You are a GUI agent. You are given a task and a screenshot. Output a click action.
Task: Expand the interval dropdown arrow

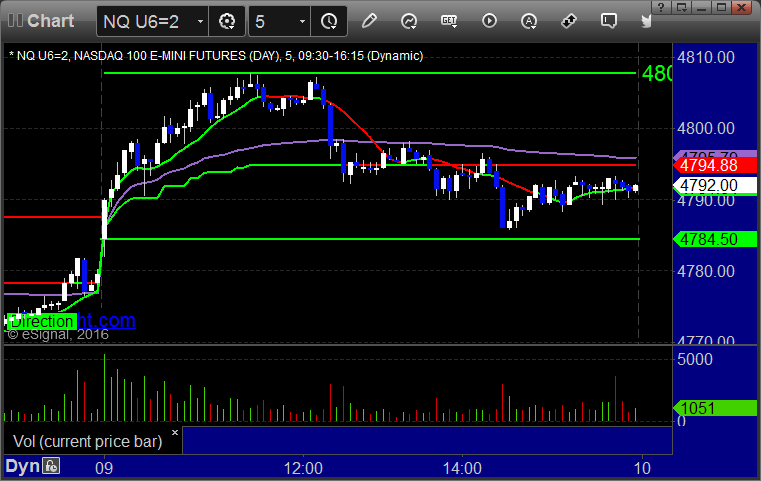302,21
